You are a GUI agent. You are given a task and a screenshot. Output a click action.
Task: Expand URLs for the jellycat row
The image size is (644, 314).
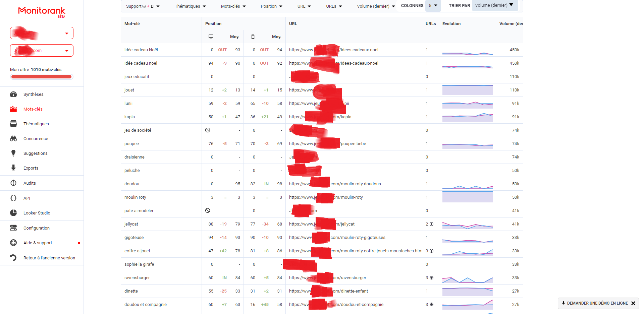coord(432,224)
